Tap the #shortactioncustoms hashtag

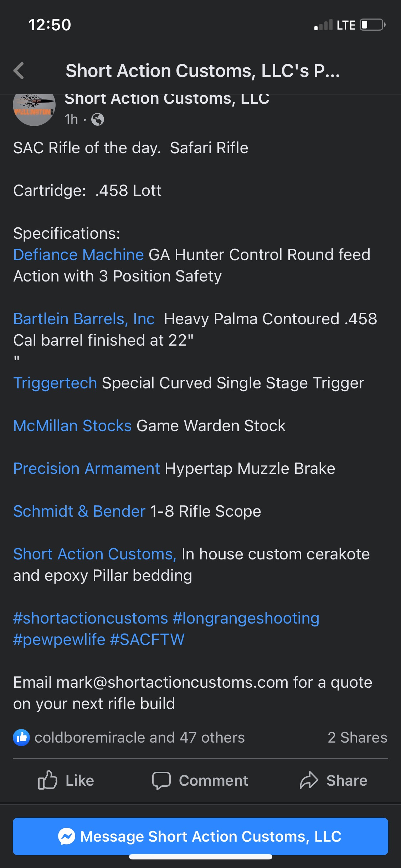tap(91, 618)
